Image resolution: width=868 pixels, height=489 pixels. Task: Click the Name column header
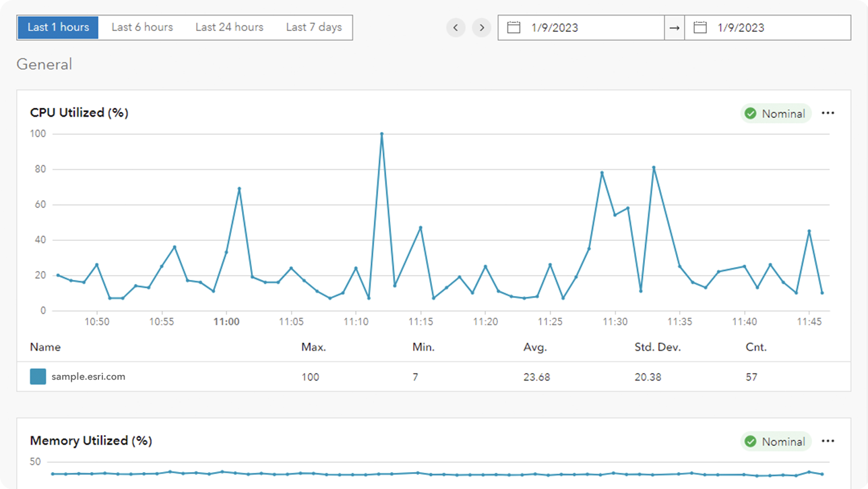click(45, 347)
